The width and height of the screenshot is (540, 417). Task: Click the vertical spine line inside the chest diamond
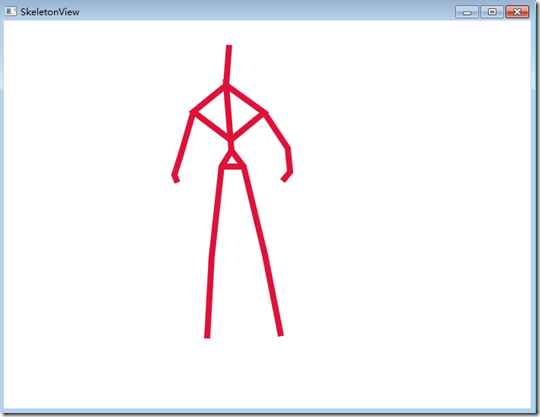pos(228,112)
